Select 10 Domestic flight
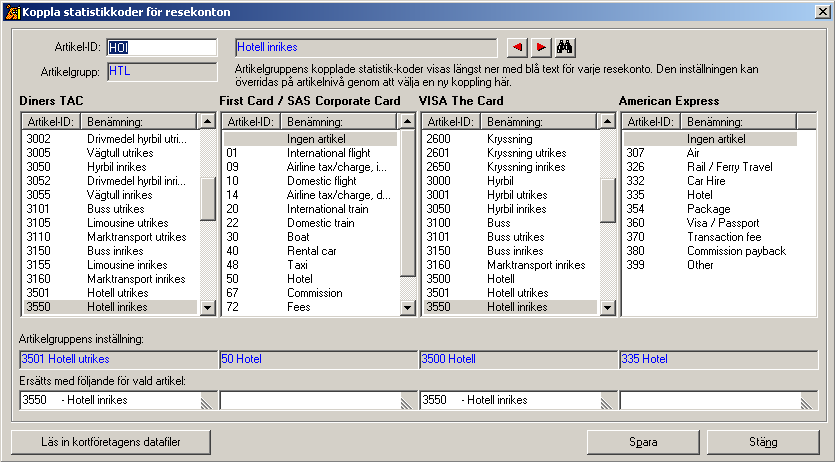This screenshot has width=835, height=462. point(310,181)
